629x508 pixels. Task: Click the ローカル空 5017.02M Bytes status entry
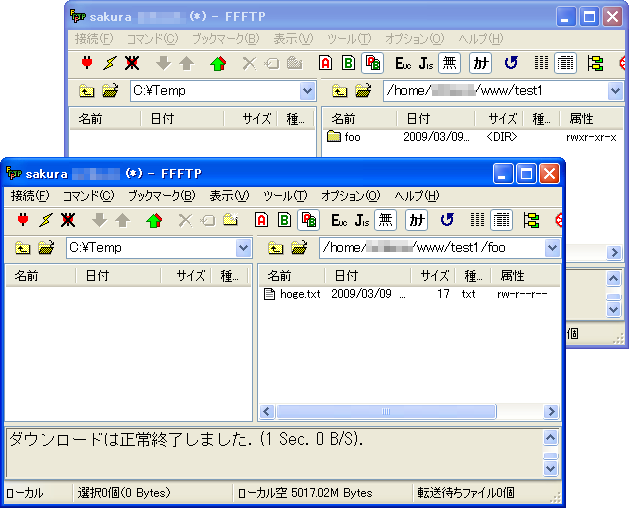[305, 493]
